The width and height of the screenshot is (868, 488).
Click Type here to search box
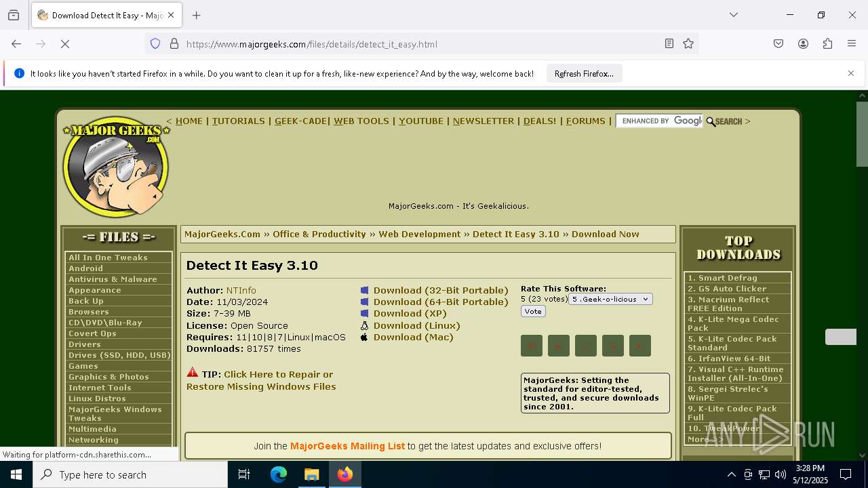[130, 474]
